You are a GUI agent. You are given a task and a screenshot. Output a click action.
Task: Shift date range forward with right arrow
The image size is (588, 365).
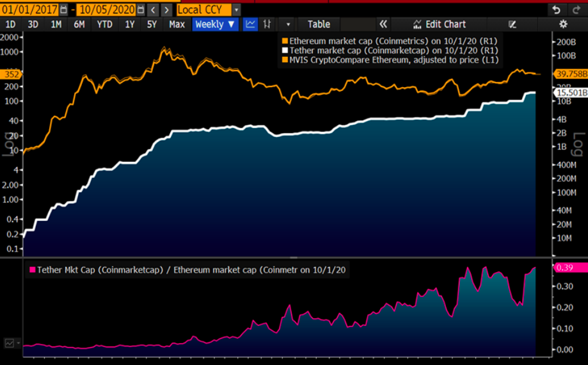pyautogui.click(x=166, y=10)
